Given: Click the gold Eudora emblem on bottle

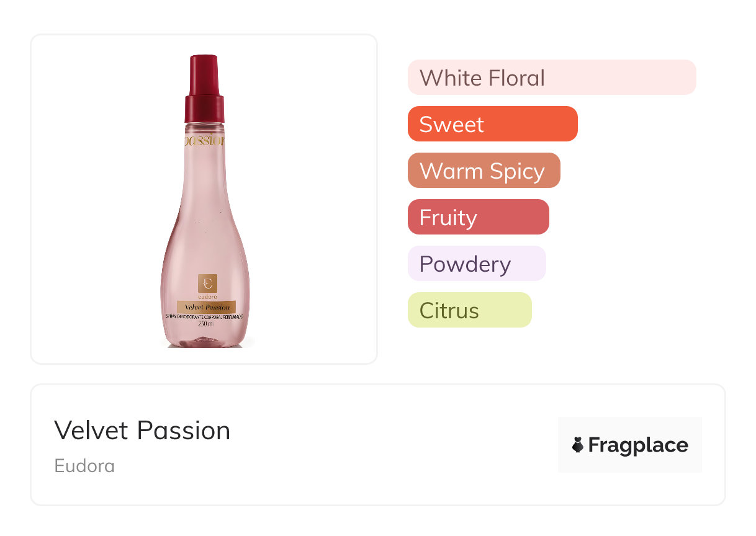Looking at the screenshot, I should pos(207,283).
